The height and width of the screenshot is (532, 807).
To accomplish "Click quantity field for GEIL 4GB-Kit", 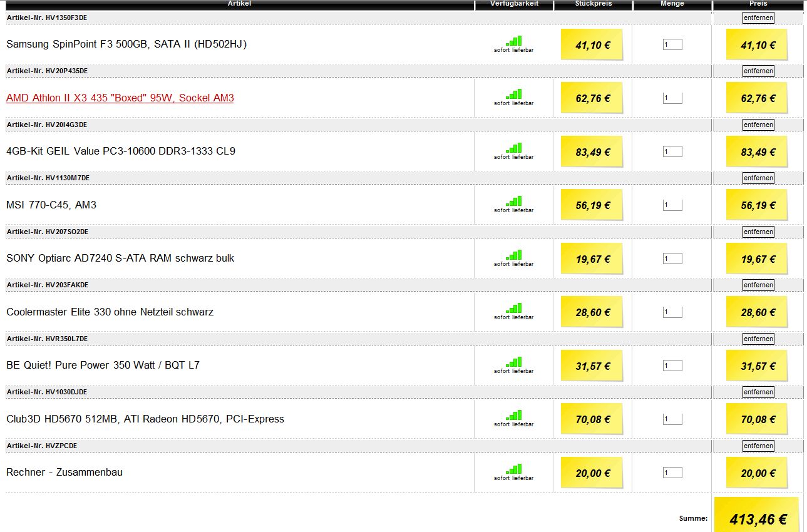I will tap(672, 151).
